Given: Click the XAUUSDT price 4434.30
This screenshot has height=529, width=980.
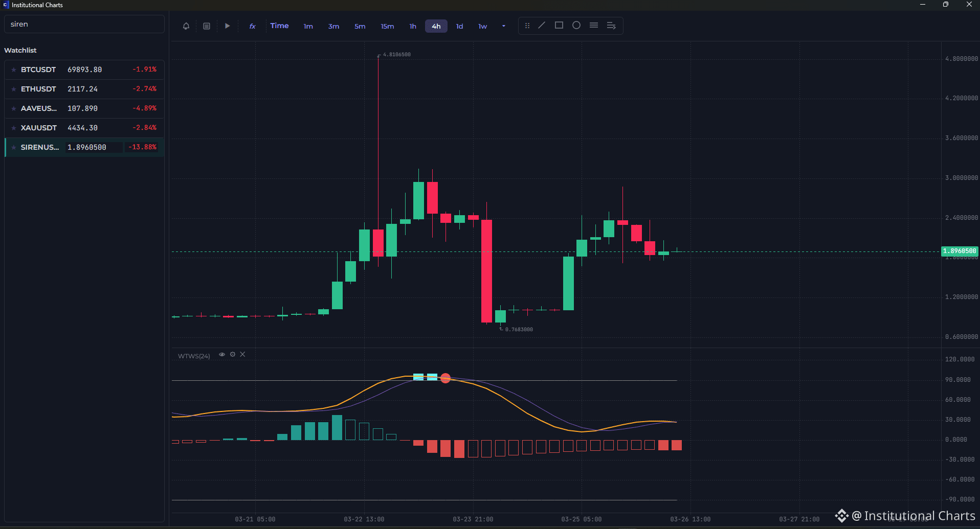Looking at the screenshot, I should tap(82, 128).
